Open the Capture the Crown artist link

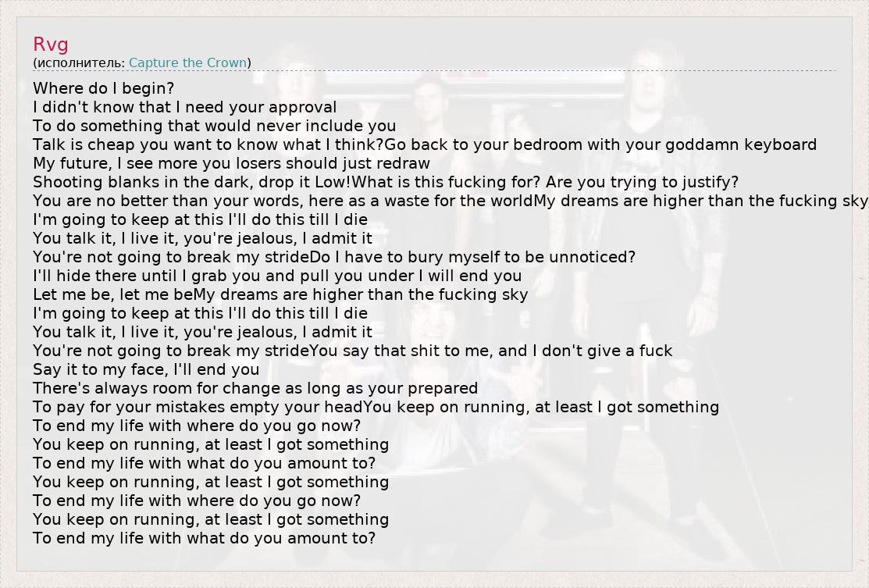click(187, 62)
